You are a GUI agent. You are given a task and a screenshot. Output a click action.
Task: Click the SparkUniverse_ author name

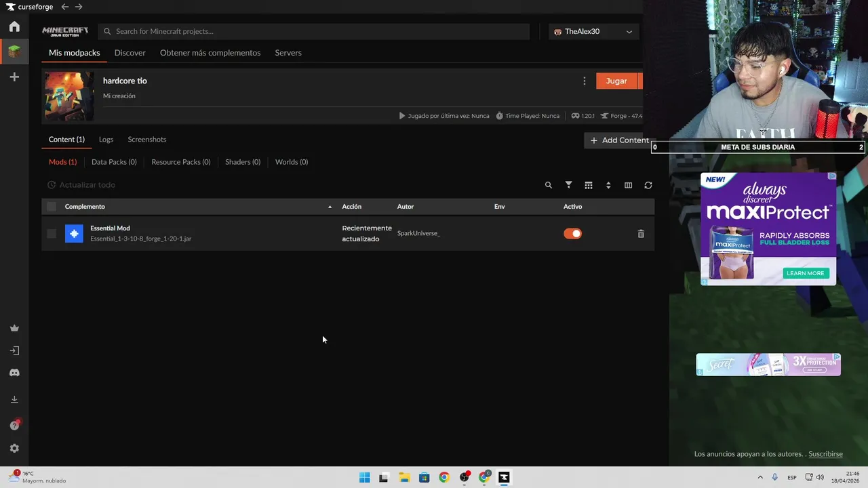tap(418, 233)
